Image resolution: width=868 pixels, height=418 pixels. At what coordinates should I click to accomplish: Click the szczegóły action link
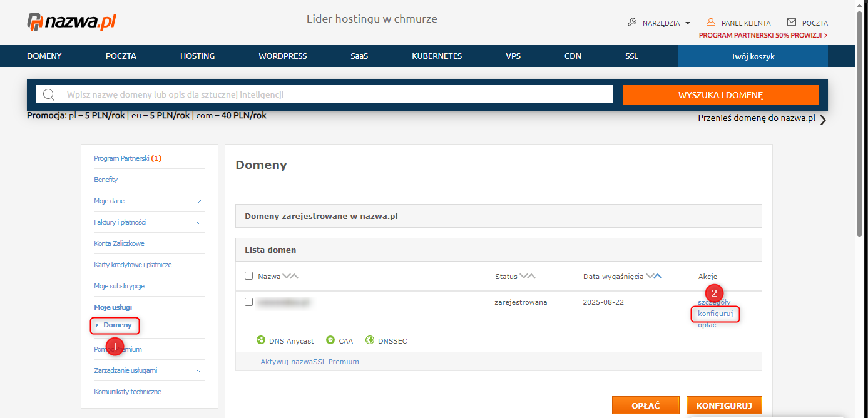pyautogui.click(x=714, y=302)
